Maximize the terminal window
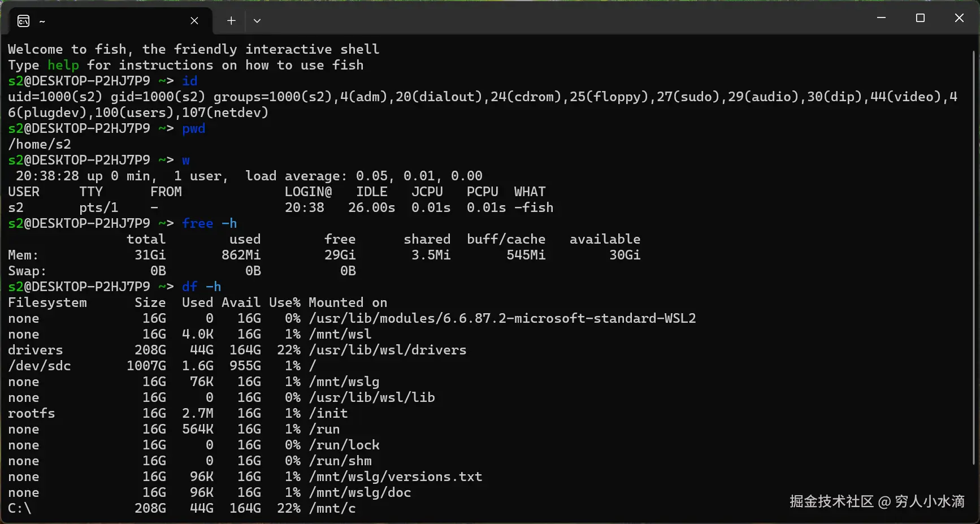 920,18
